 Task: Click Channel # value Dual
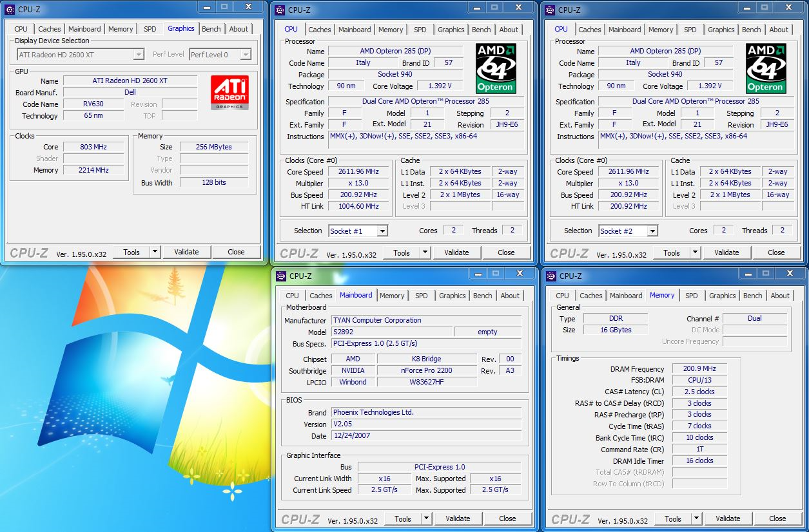pos(755,318)
